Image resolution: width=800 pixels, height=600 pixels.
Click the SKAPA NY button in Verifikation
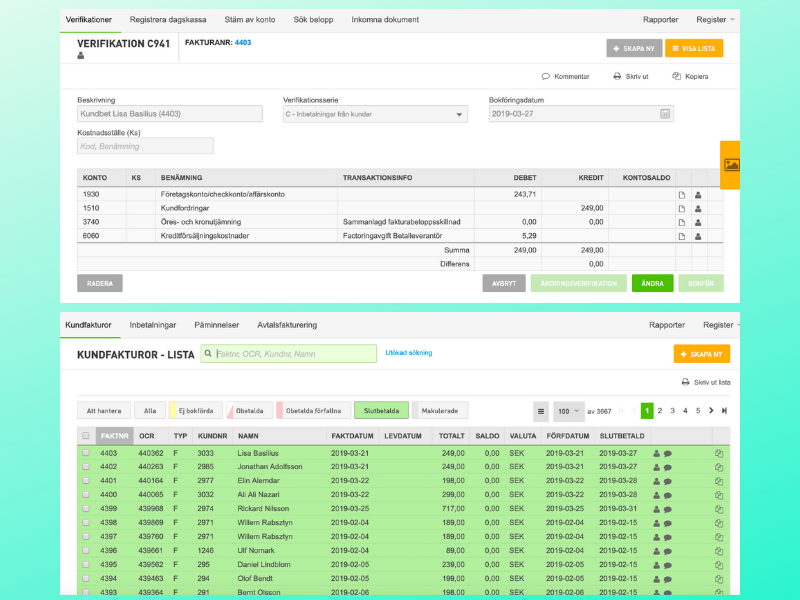(634, 48)
